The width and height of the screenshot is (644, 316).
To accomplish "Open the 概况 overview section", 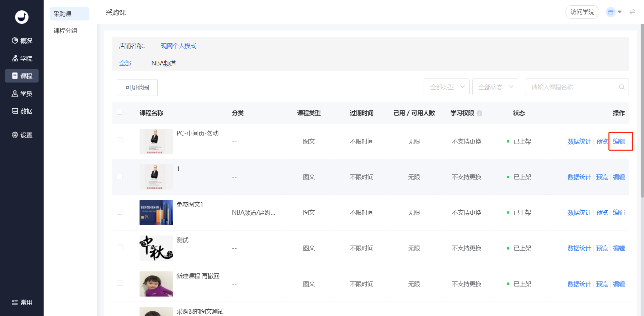I will tap(22, 41).
